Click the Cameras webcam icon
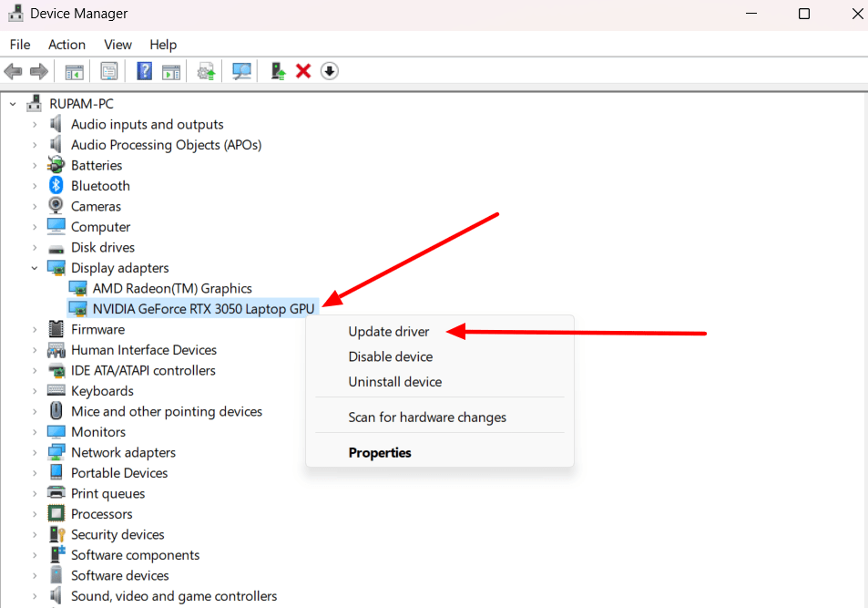Screen dimensions: 868x608 [x=56, y=206]
